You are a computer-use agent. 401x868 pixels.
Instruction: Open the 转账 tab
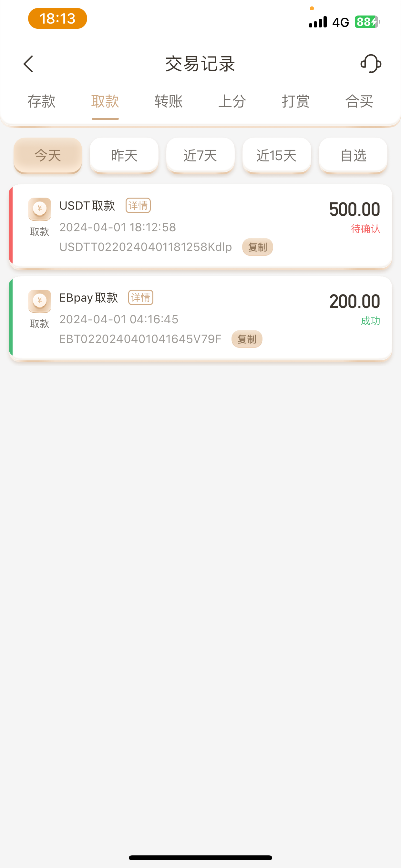169,101
